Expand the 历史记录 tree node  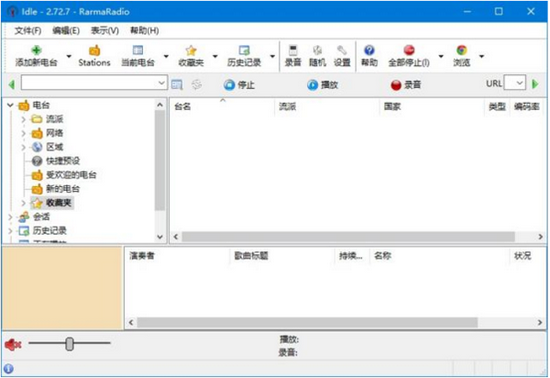pos(10,231)
